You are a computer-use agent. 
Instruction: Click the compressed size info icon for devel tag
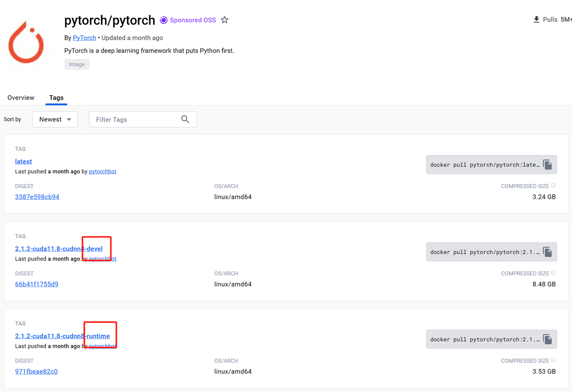[553, 273]
